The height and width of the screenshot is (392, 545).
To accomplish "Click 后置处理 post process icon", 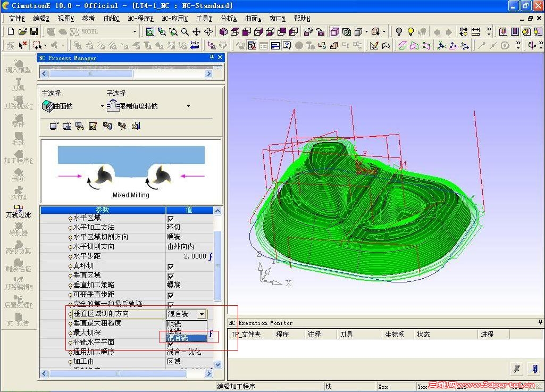I will coord(19,301).
